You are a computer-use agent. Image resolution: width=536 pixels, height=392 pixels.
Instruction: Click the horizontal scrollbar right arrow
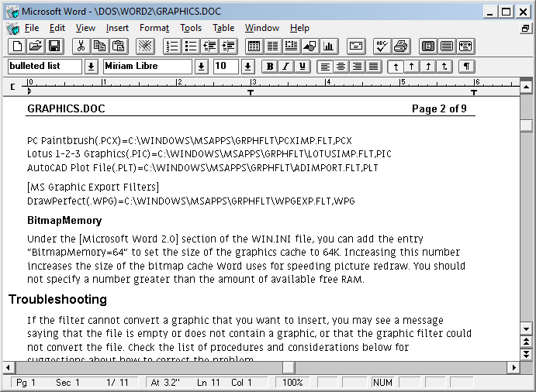(514, 367)
